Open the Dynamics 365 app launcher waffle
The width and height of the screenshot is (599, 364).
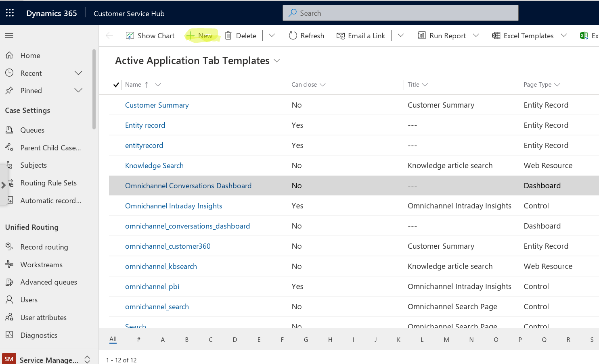pyautogui.click(x=10, y=12)
